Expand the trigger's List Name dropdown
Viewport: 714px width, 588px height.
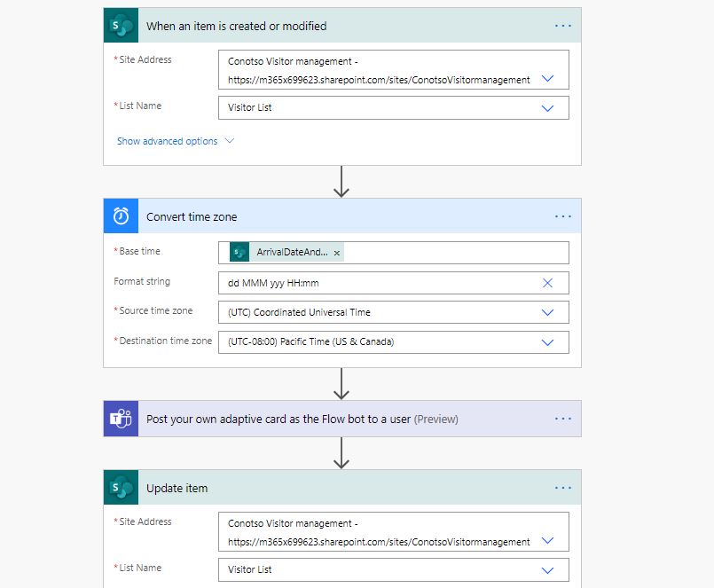547,108
